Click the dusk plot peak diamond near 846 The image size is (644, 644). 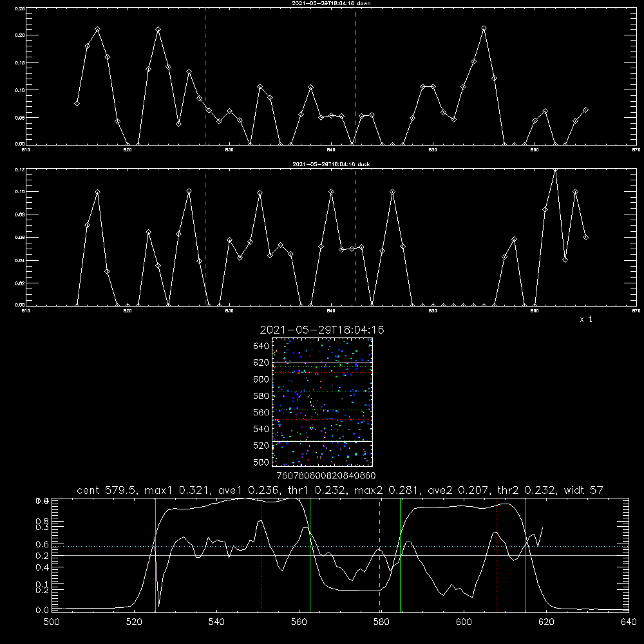click(393, 192)
